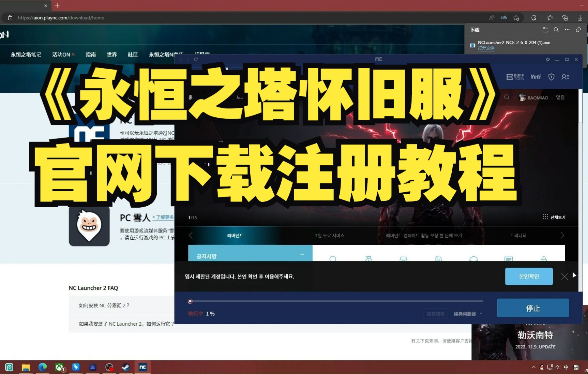Screen dimensions: 588x374
Task: Click the launcher search magnifier icon
Action: tap(507, 98)
